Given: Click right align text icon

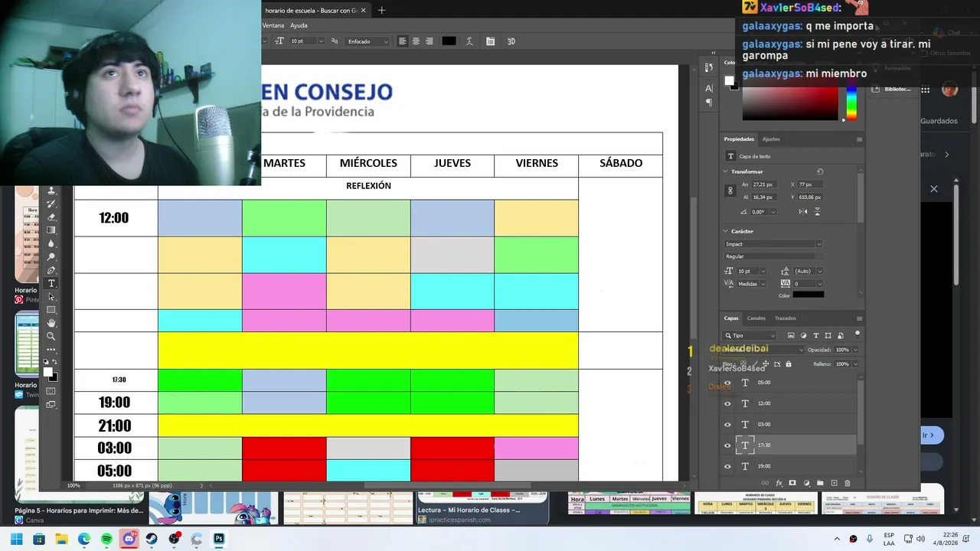Looking at the screenshot, I should coord(429,41).
